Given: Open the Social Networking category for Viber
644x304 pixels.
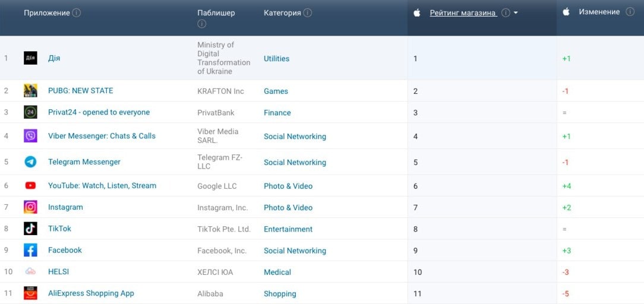Looking at the screenshot, I should coord(295,137).
